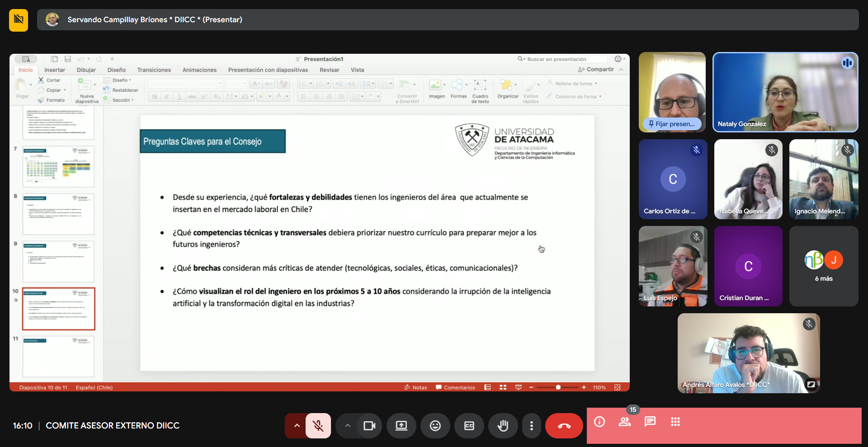Raise your hand in the meeting
Image resolution: width=868 pixels, height=447 pixels.
point(503,426)
